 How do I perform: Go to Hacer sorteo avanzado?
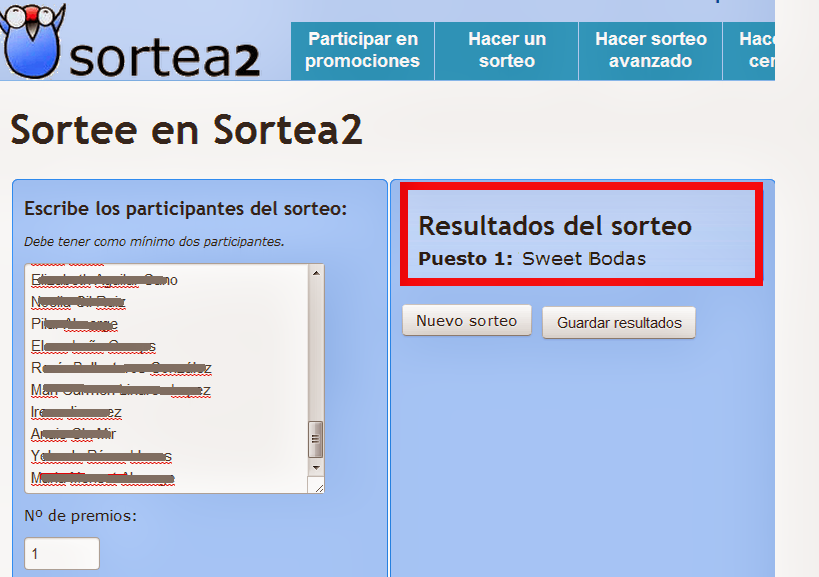pyautogui.click(x=650, y=50)
